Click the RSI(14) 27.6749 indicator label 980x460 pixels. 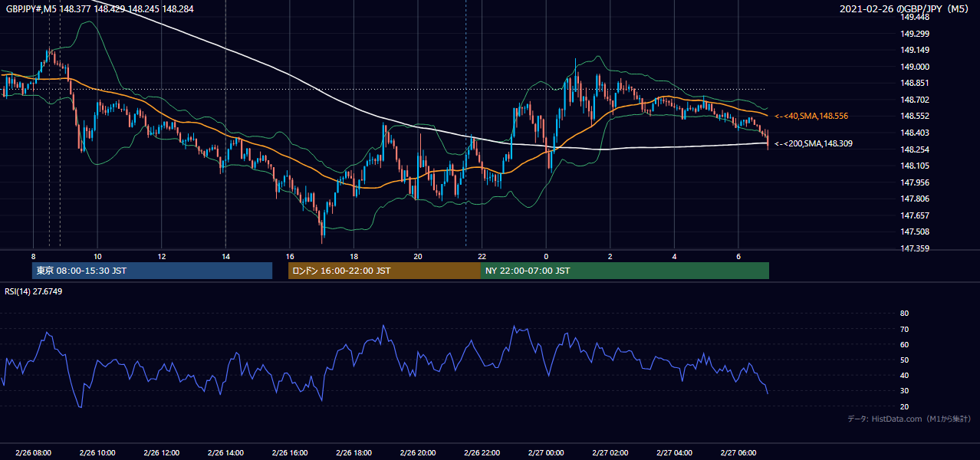pyautogui.click(x=34, y=291)
